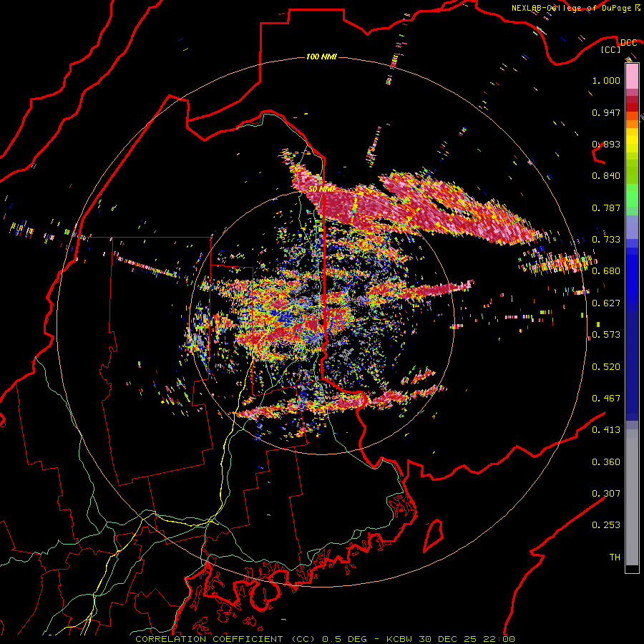Click the 50 NMI range ring label
Viewport: 644px width, 644px height.
point(321,190)
